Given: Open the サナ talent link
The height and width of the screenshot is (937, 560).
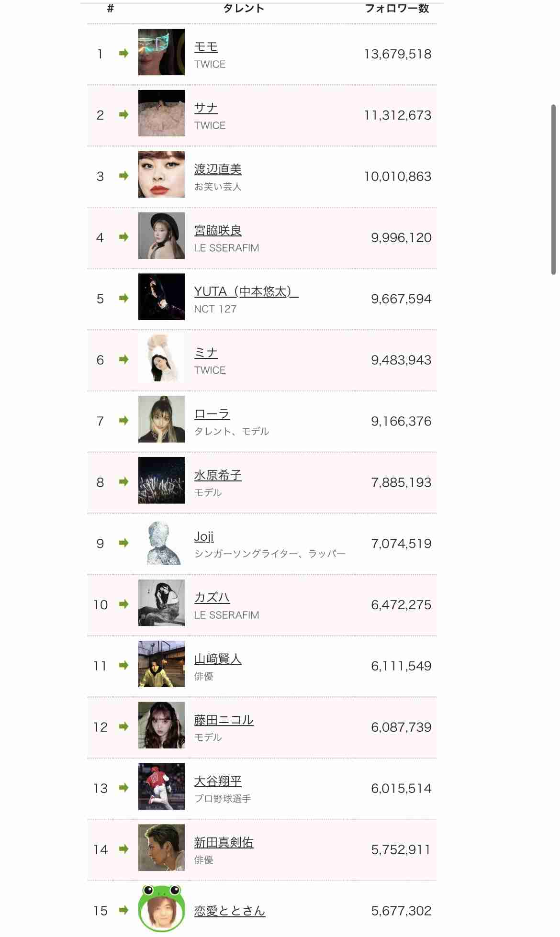Looking at the screenshot, I should [206, 108].
